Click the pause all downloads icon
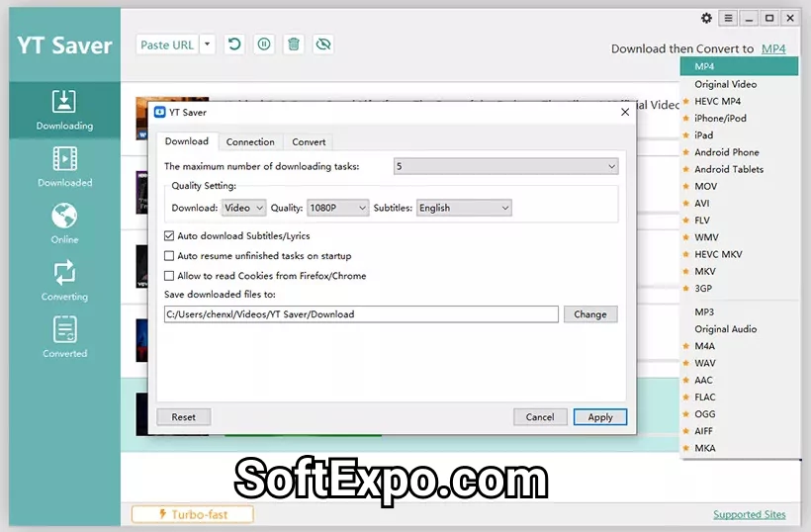The image size is (811, 532). click(x=264, y=44)
